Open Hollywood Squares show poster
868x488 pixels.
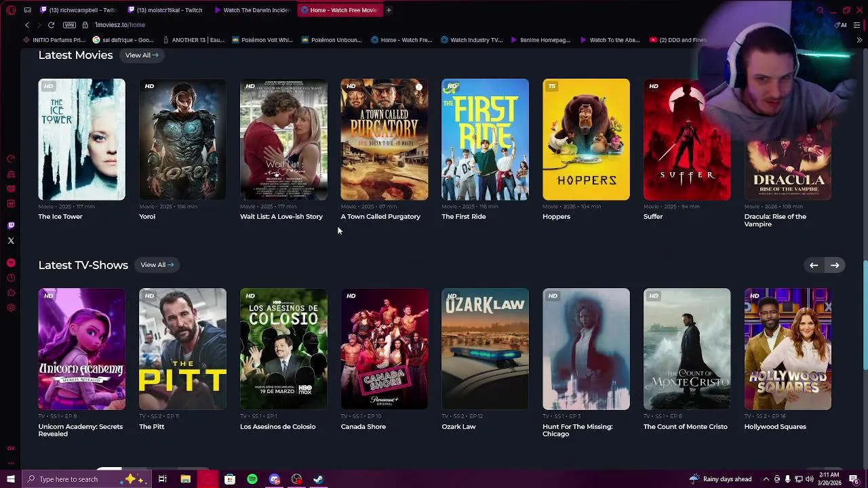pyautogui.click(x=788, y=349)
